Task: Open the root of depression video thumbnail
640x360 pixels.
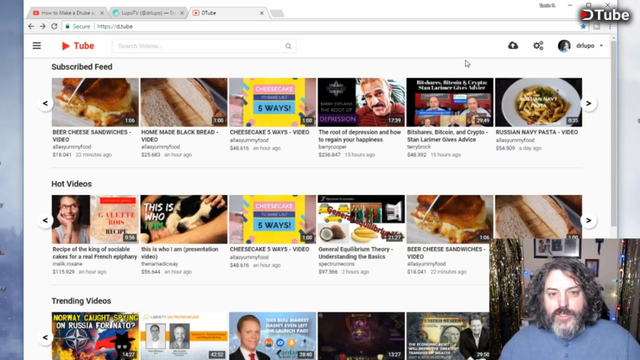Action: point(361,102)
